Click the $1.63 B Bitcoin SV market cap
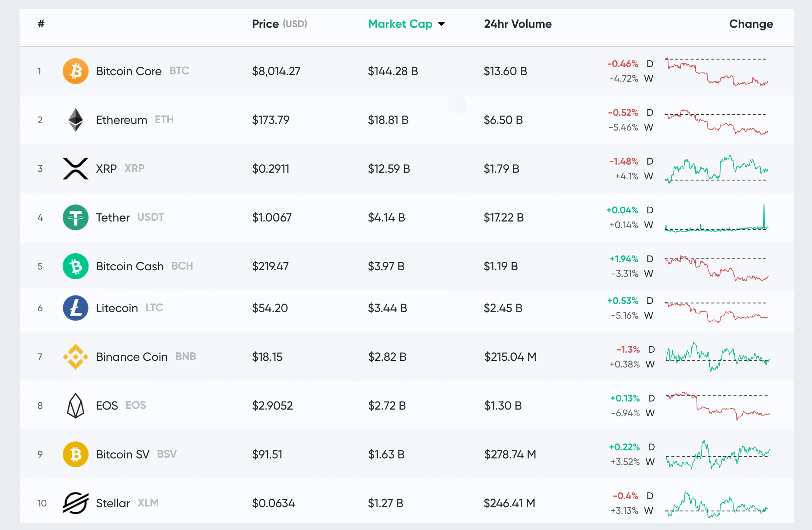 click(x=386, y=454)
